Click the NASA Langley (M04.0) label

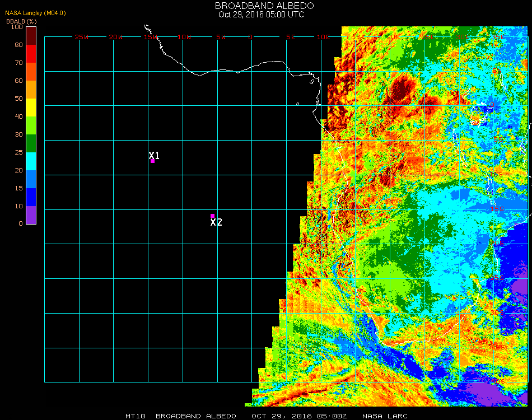click(35, 13)
